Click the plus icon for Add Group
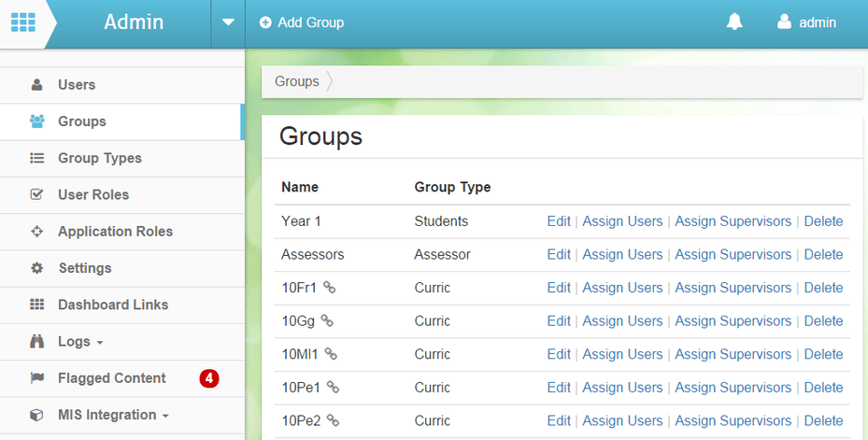This screenshot has width=868, height=440. pos(265,22)
